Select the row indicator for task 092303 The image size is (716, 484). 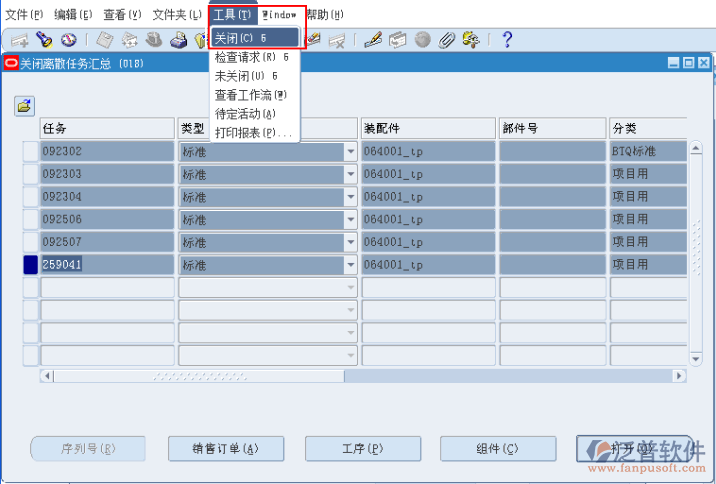point(31,174)
